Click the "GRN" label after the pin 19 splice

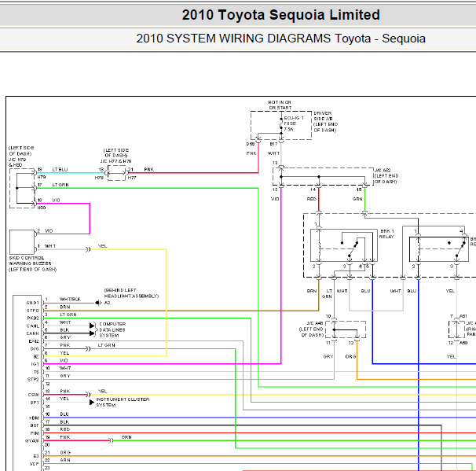click(126, 437)
